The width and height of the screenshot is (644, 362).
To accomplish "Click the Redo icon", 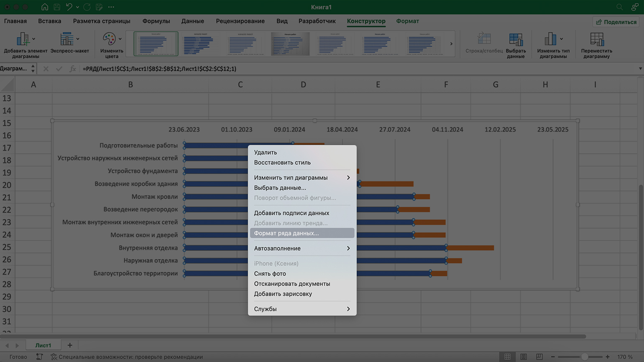I will point(87,7).
